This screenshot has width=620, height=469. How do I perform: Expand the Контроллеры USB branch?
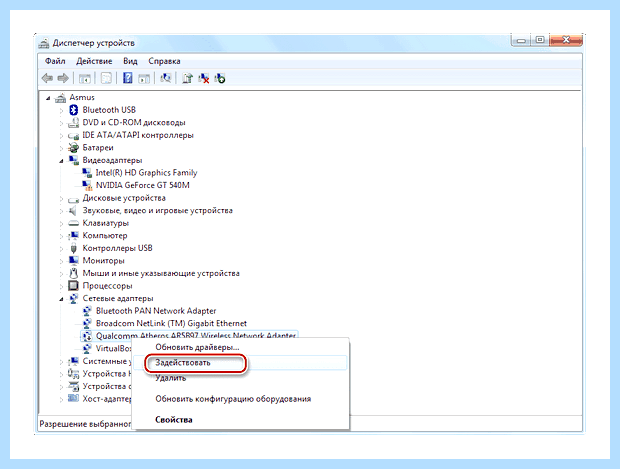coord(61,249)
